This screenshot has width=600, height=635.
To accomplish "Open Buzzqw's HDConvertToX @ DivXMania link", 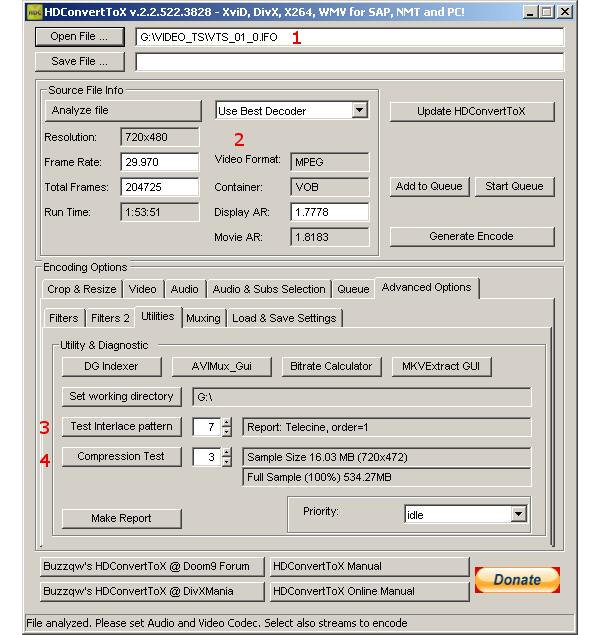I will click(152, 591).
